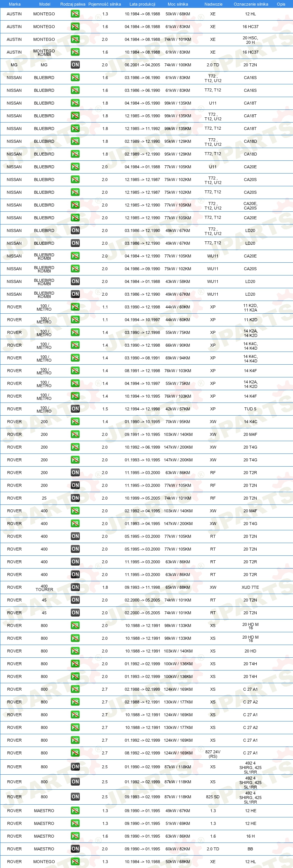
Task: Click petrol icon in ROVER 200 14 K4C row
Action: (75, 422)
